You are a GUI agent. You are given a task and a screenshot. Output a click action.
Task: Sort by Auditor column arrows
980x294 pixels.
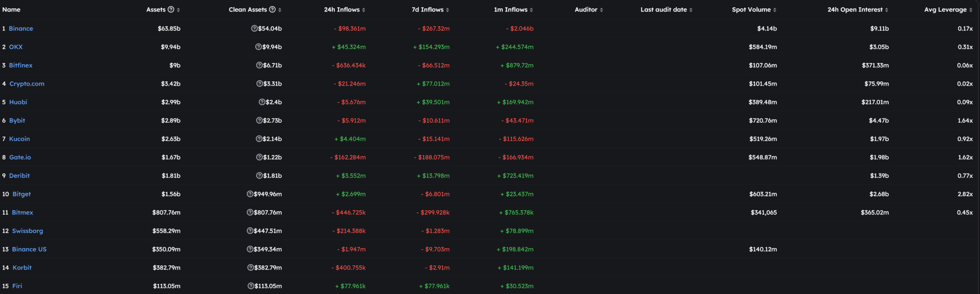coord(601,10)
